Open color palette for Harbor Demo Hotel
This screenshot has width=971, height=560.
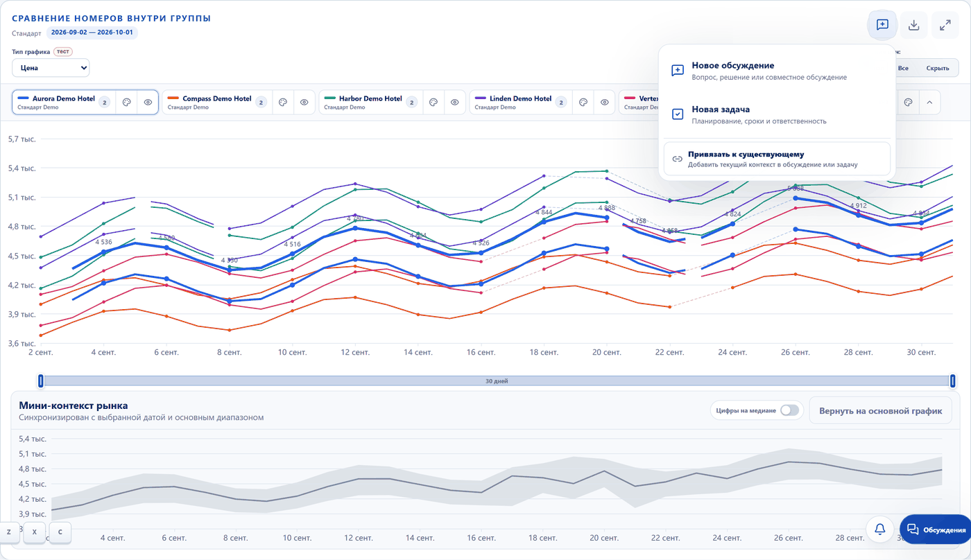(433, 103)
